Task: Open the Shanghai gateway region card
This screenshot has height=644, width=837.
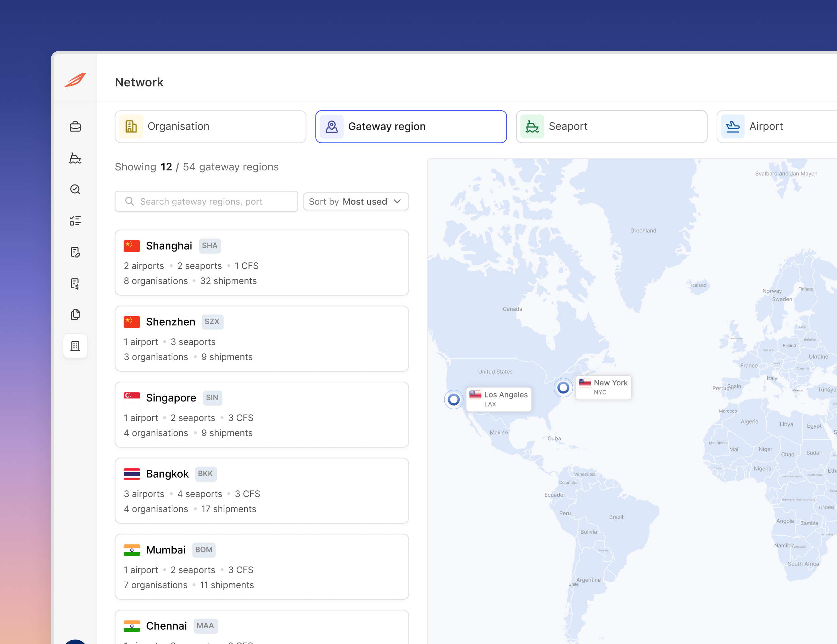Action: pos(262,263)
